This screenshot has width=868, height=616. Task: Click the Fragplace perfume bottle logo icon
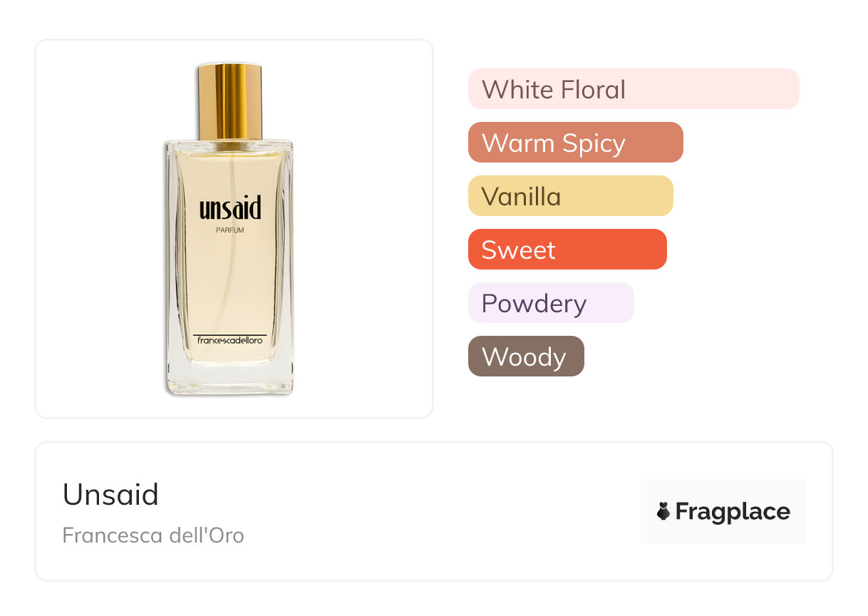point(663,511)
